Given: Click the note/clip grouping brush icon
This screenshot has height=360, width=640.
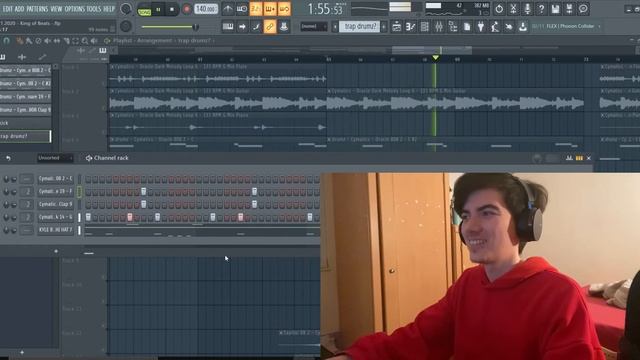Looking at the screenshot, I should tap(256, 27).
